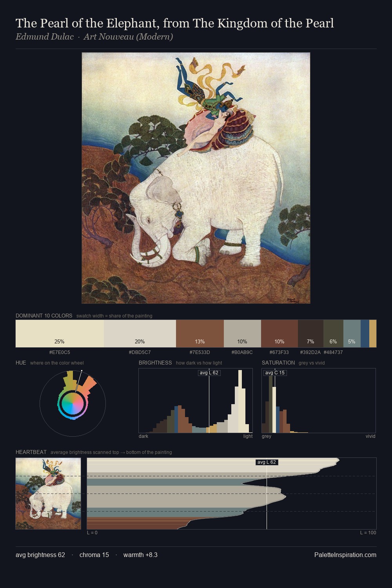Pick the brown 13% swatch #7E533D
This screenshot has width=392, height=588.
tap(200, 334)
